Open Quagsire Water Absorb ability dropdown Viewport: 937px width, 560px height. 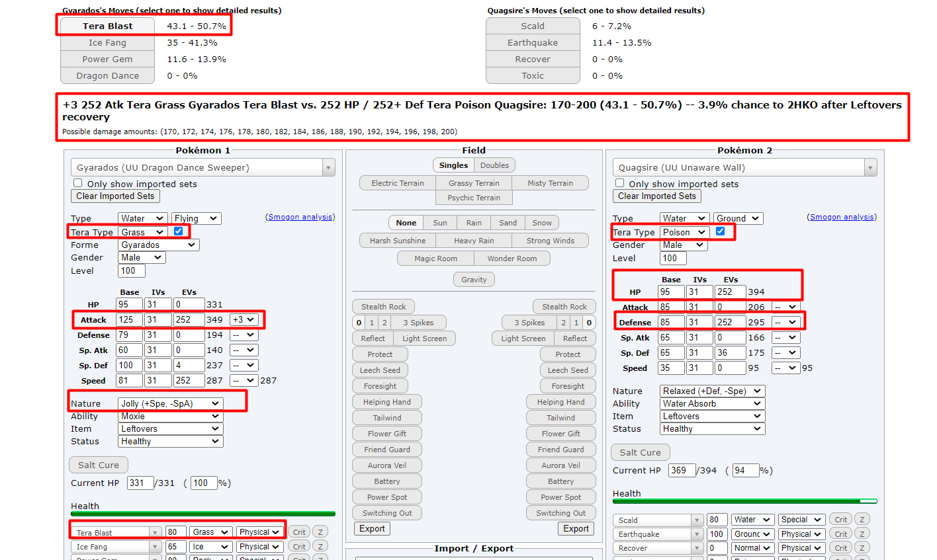tap(712, 403)
